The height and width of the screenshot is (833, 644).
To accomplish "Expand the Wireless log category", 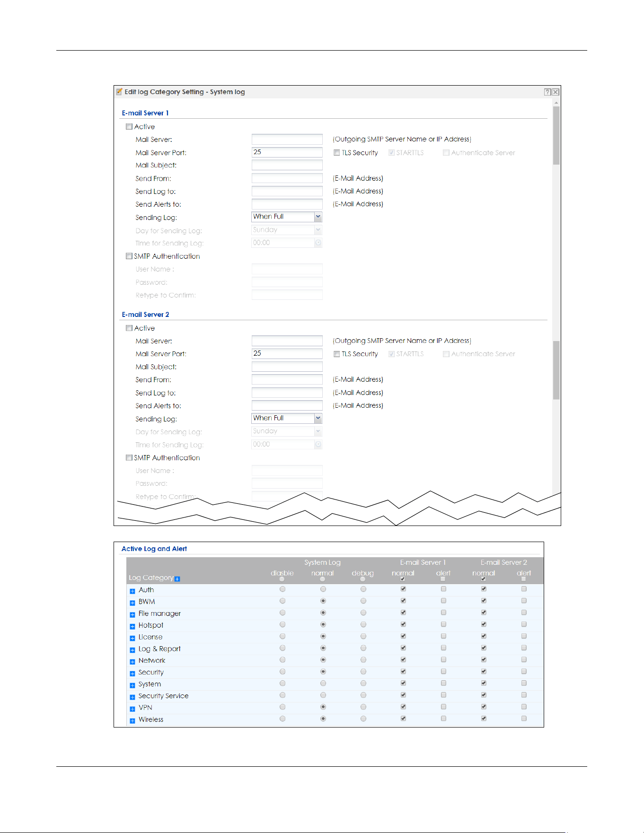I will coord(132,721).
